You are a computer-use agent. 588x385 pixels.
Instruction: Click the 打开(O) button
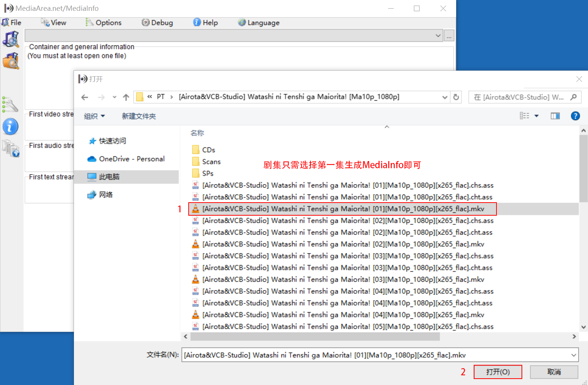point(498,372)
